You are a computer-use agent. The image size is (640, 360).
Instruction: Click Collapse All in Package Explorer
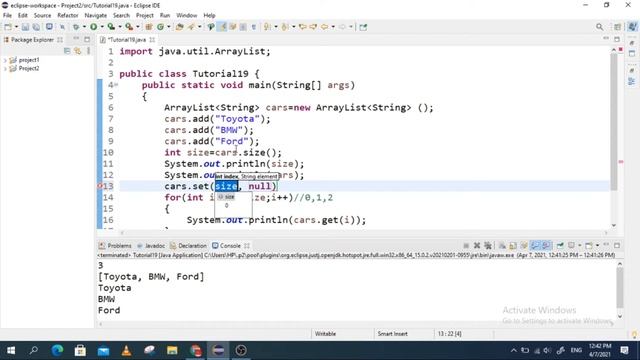67,51
